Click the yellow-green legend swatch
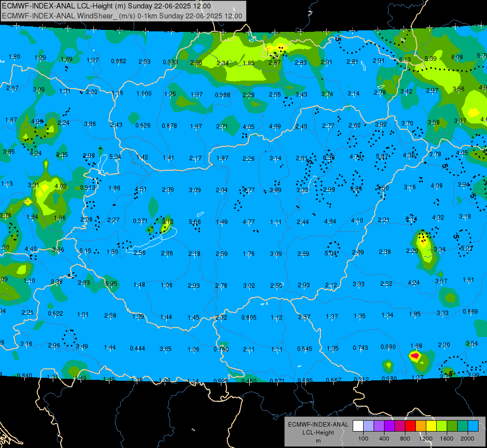 pos(442,426)
